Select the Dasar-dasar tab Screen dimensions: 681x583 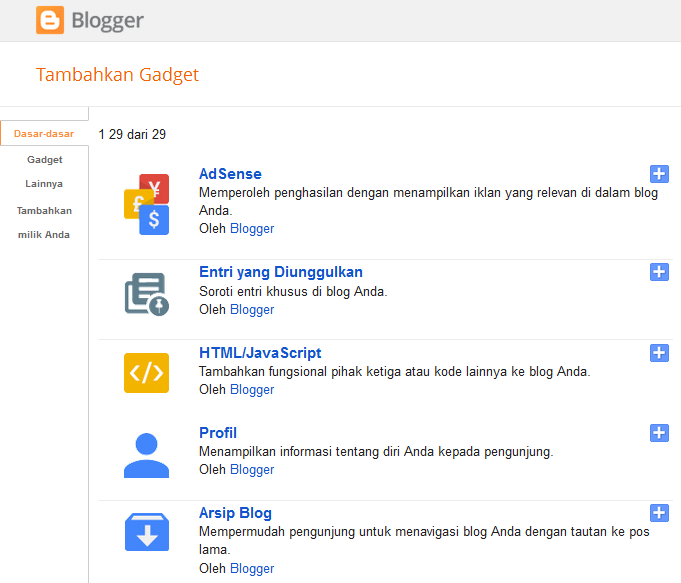[44, 133]
